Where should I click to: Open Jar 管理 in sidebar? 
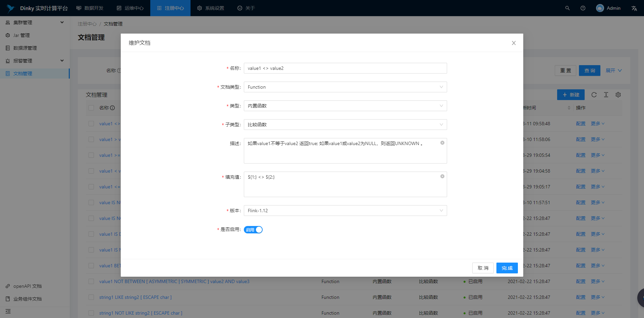(x=35, y=35)
